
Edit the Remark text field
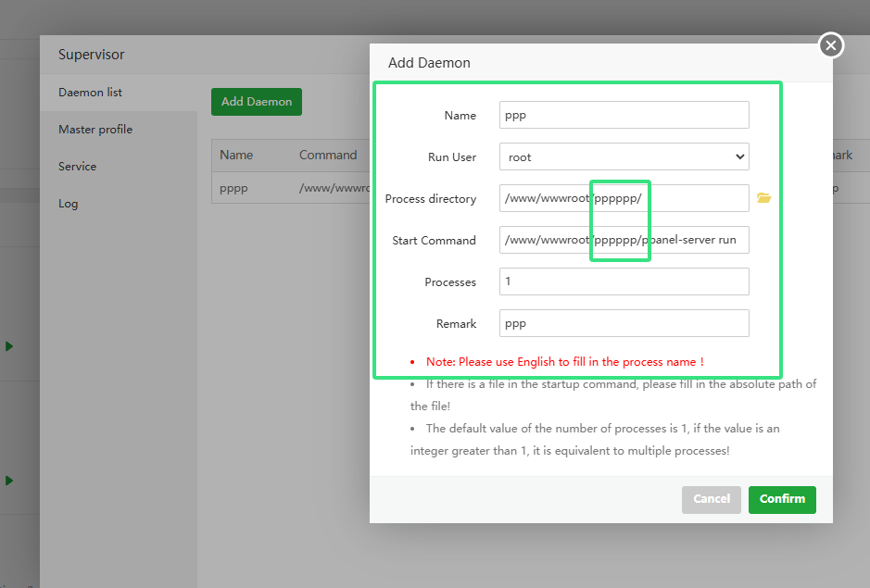pos(624,323)
